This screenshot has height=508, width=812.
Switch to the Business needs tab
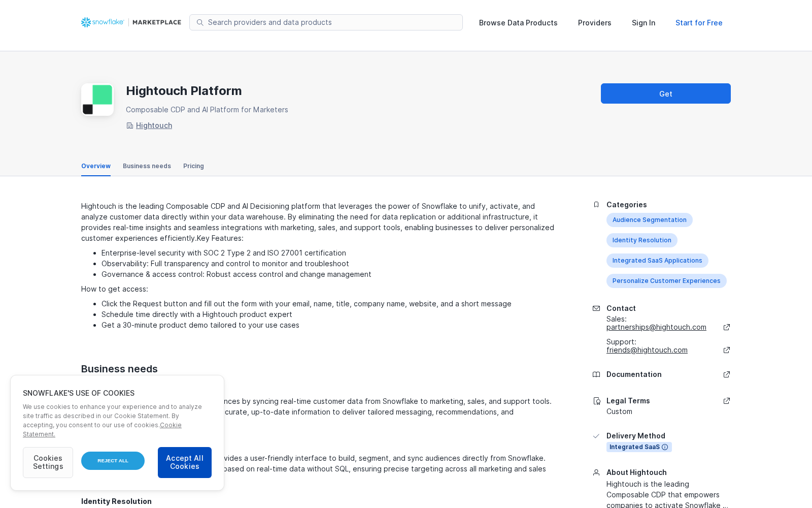pos(147,166)
